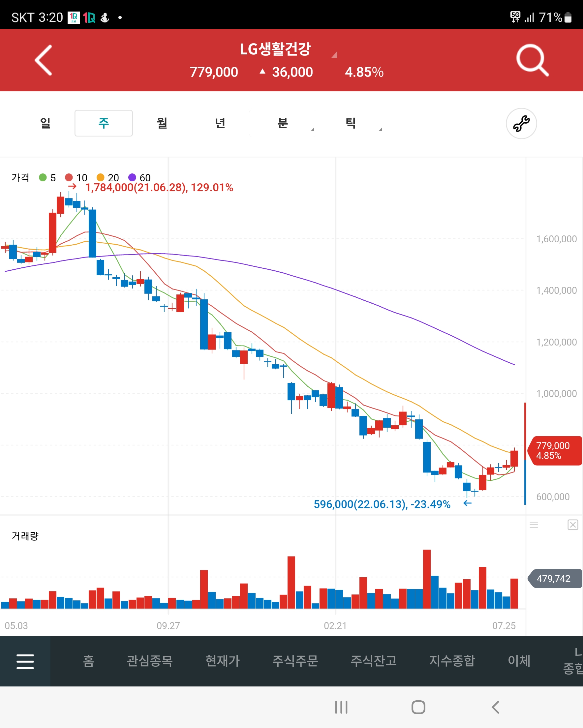Viewport: 583px width, 728px height.
Task: Tap the 1,600,000 price axis label
Action: [x=556, y=239]
